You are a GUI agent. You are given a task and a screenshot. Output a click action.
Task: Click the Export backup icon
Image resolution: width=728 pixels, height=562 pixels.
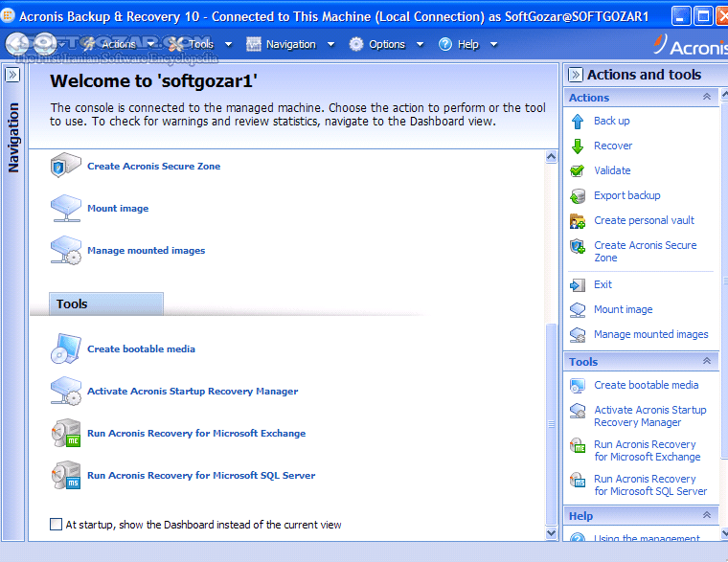[x=577, y=196]
